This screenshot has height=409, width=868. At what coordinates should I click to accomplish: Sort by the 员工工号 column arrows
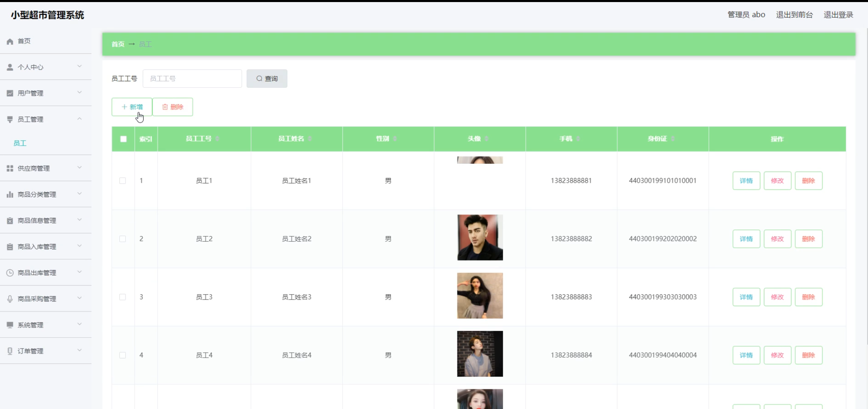[x=217, y=139]
